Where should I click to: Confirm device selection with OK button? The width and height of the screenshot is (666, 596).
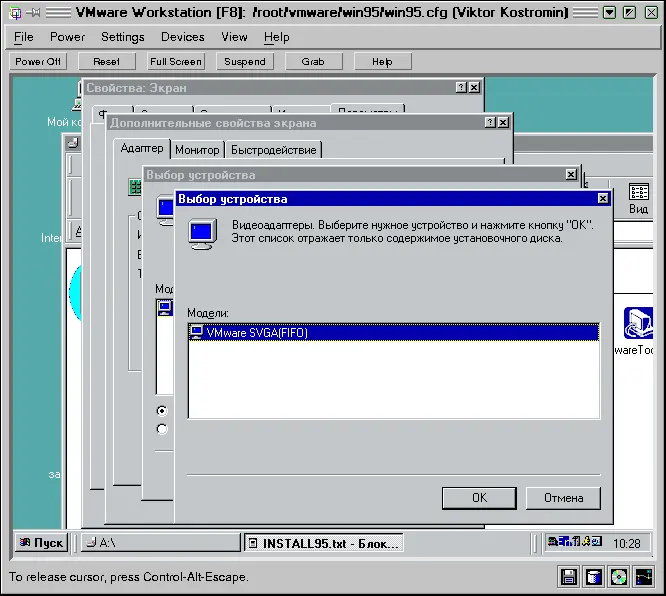pyautogui.click(x=479, y=498)
